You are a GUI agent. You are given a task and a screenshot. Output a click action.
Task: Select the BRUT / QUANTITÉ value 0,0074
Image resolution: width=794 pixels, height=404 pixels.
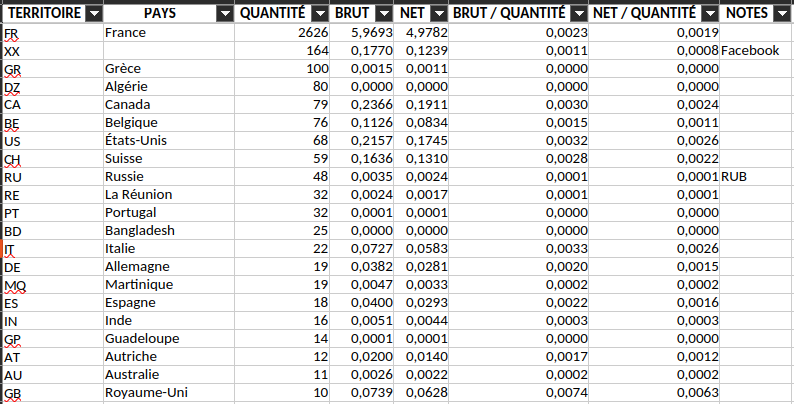tap(519, 393)
